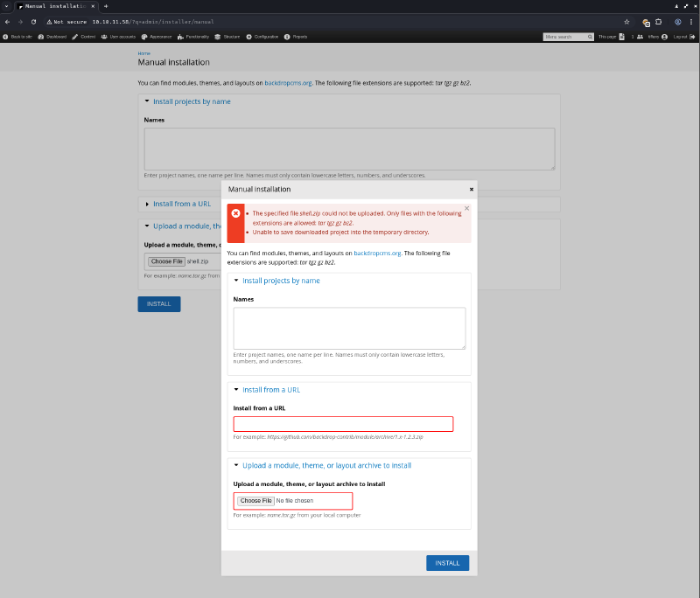Go back using the browser back arrow

coord(8,21)
